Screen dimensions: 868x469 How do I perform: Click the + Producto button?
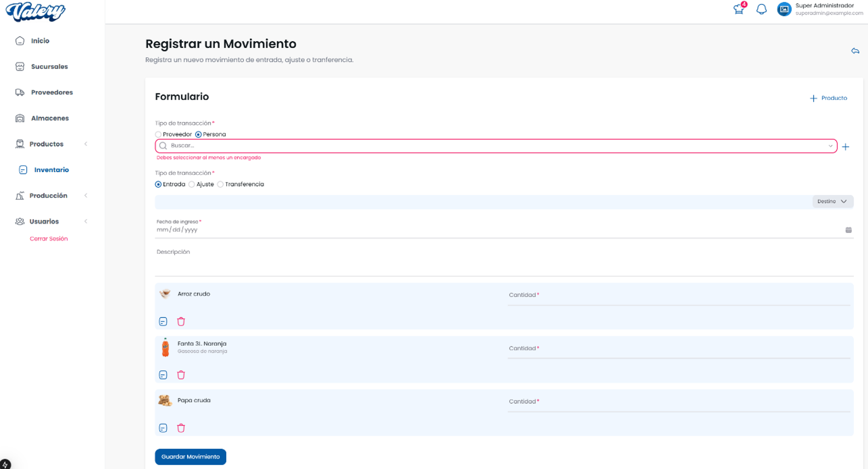tap(829, 98)
